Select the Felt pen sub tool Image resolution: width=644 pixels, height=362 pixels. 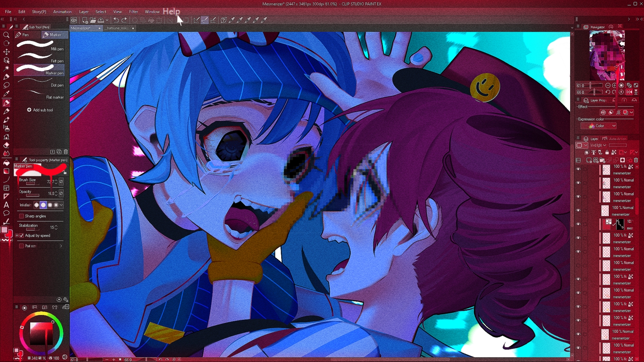pos(39,58)
